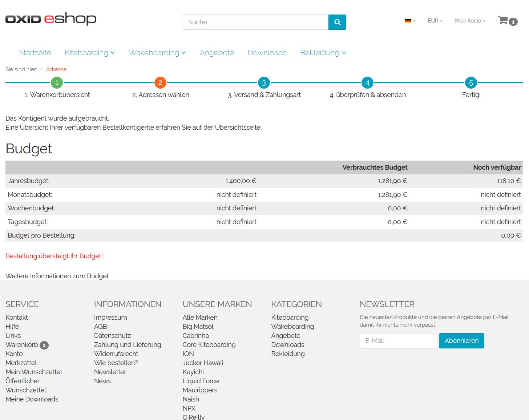Screen dimensions: 529x420
Task: Expand the Kiteboarding menu
Action: click(x=90, y=53)
